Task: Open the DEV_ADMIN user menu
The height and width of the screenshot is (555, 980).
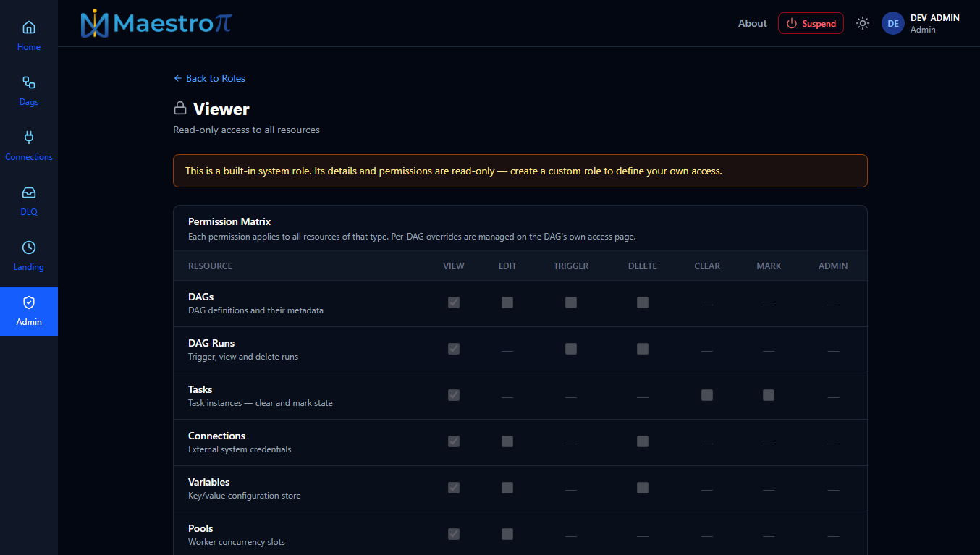Action: 921,23
